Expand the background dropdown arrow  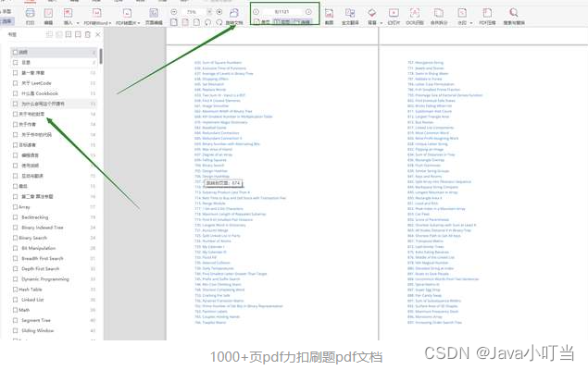click(382, 23)
